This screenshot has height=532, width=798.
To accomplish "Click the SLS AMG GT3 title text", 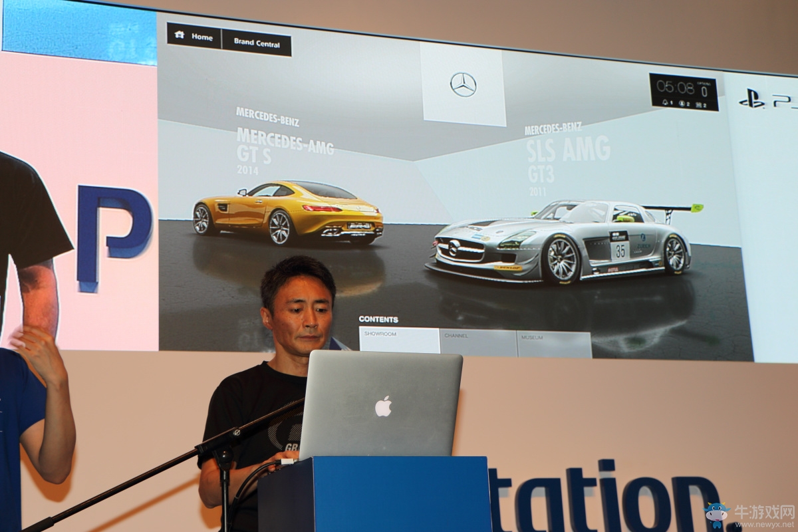I will 567,160.
